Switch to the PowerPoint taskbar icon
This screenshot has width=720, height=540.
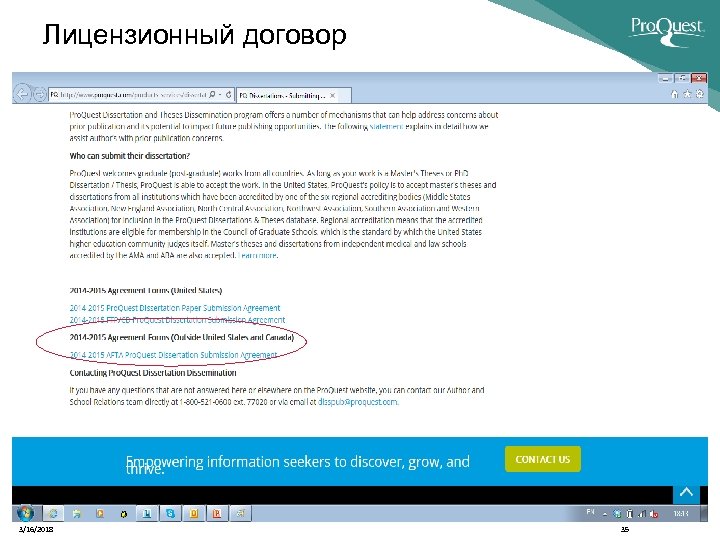217,513
